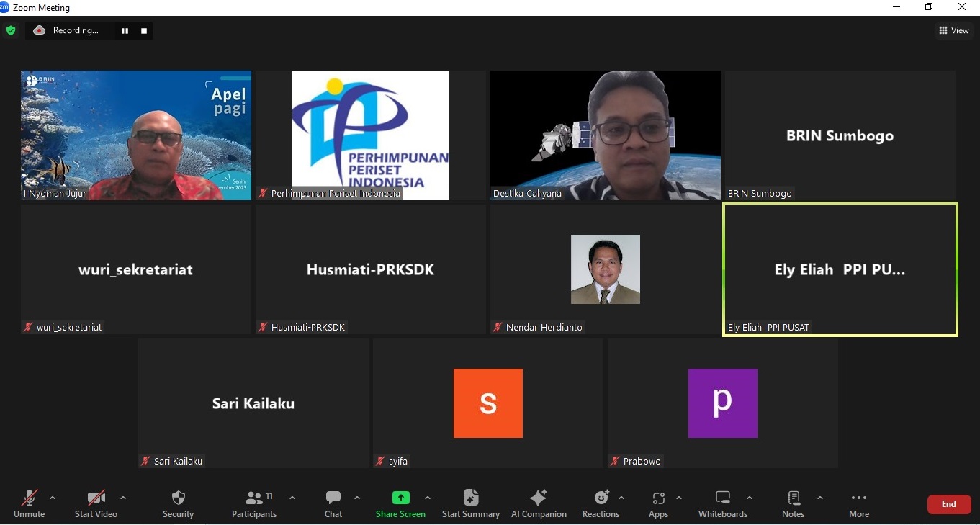Stop the recording
980x525 pixels.
(144, 31)
